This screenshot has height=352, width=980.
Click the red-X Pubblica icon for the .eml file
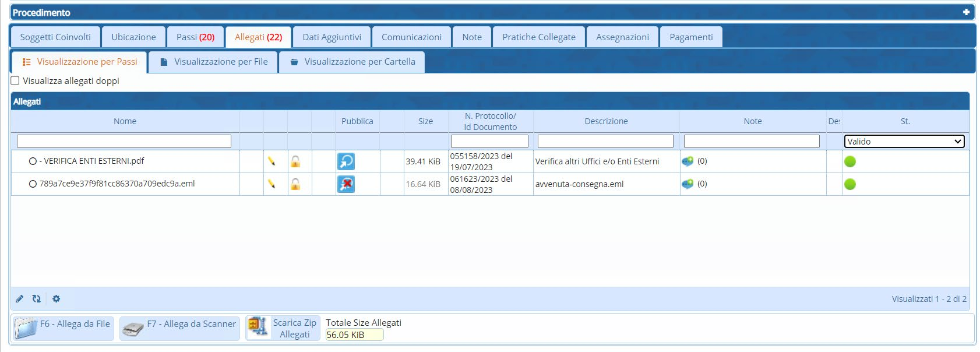[346, 184]
